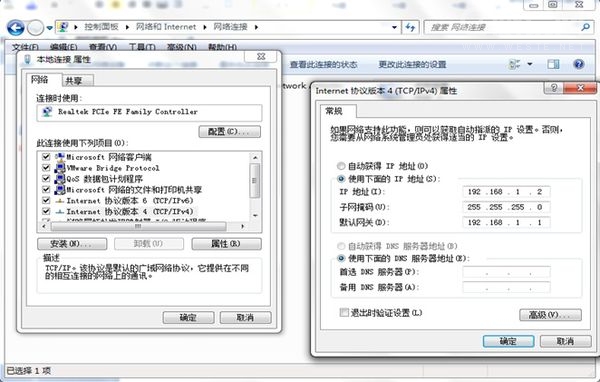Screen dimensions: 600x382
Task: Click the control panel icon in address bar
Action: pyautogui.click(x=63, y=27)
